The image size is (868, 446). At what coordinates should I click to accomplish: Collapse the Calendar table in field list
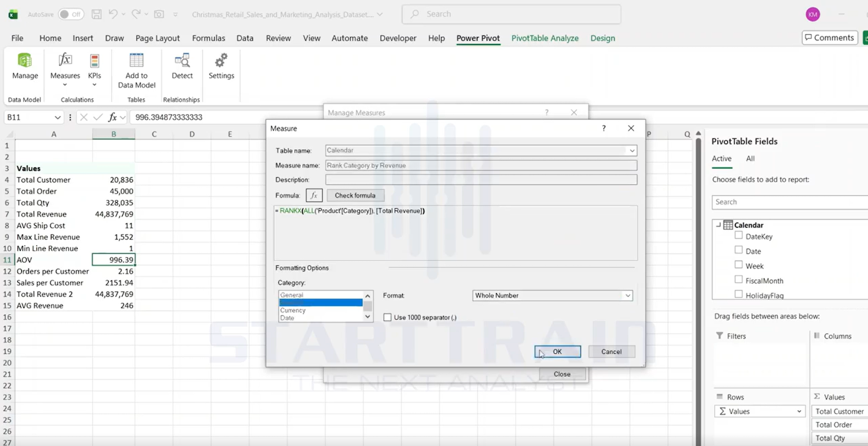(x=718, y=225)
